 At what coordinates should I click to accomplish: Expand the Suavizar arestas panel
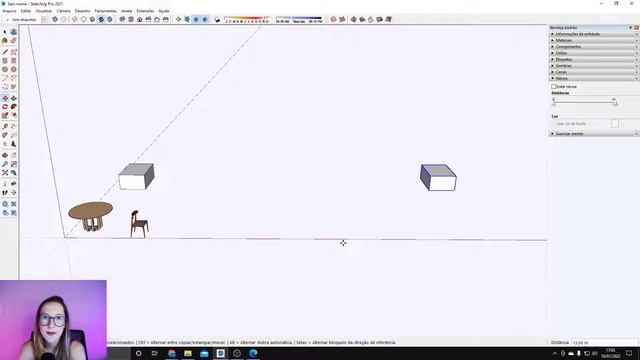[x=594, y=133]
